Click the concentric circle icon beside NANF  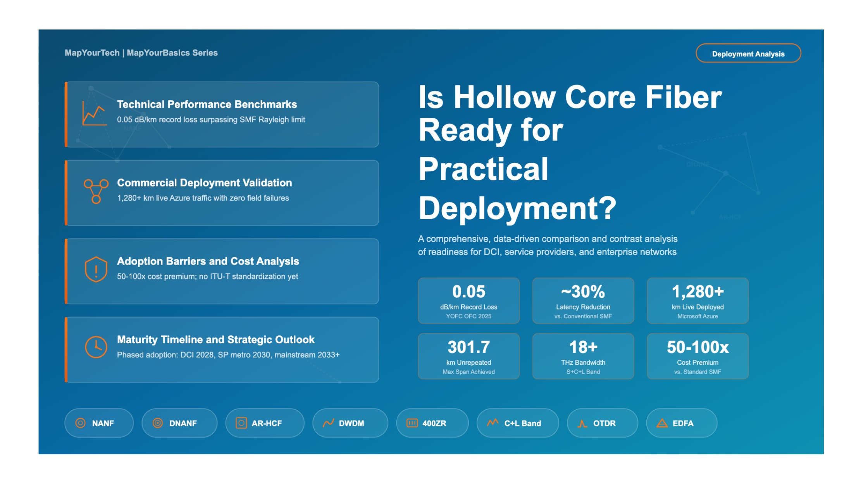coord(81,423)
